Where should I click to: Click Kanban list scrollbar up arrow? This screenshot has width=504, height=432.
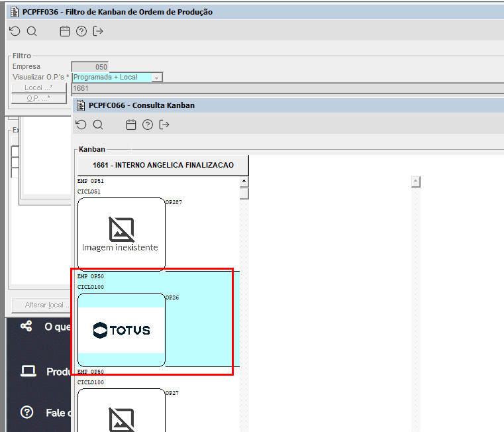point(244,181)
